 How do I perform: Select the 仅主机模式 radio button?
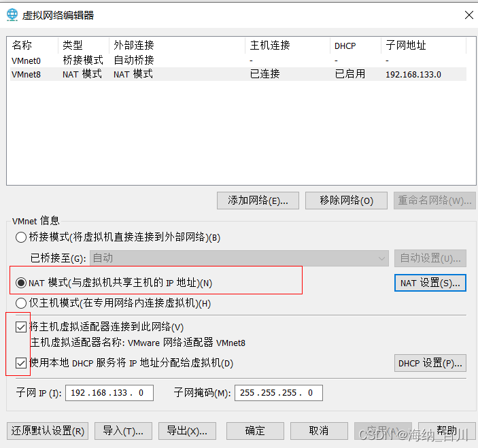[x=21, y=303]
